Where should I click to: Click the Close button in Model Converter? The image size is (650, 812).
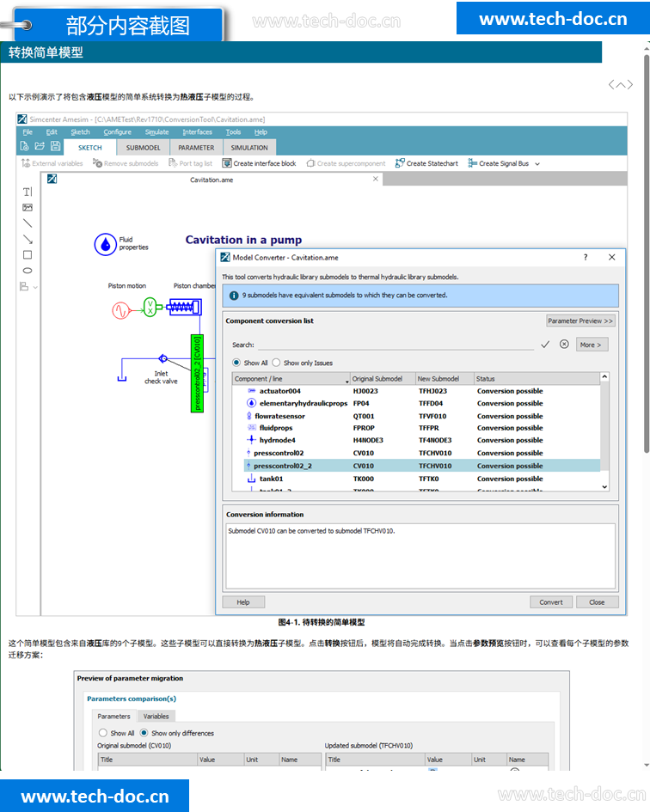click(597, 602)
